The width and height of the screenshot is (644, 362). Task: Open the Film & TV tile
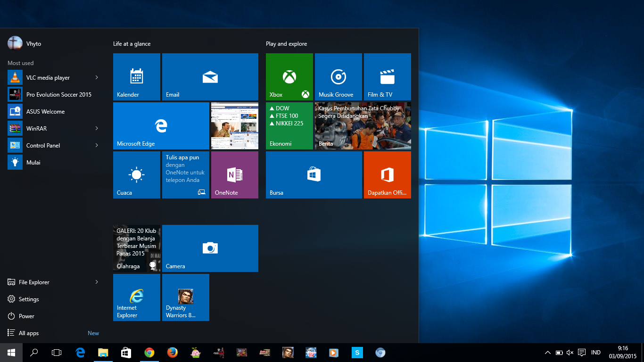pos(388,77)
